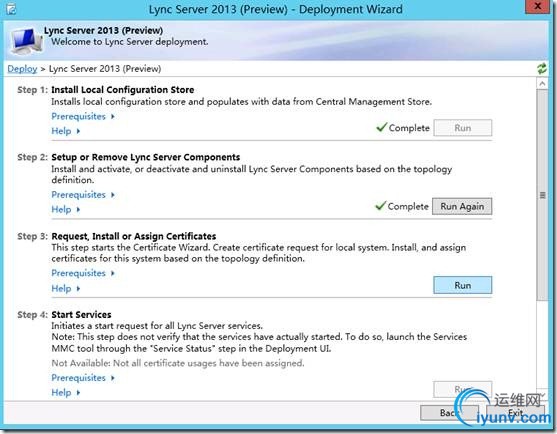Close the Deployment Wizard window
Image resolution: width=557 pixels, height=434 pixels.
coord(537,7)
